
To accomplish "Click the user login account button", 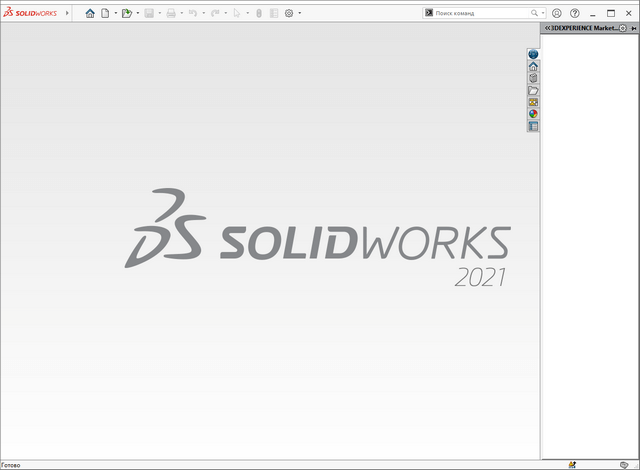I will pos(557,13).
